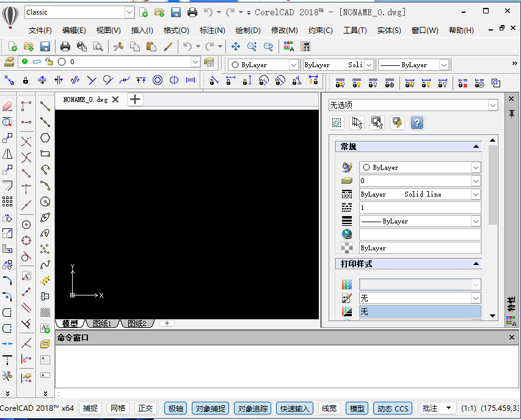Open the 绘制(D) menu
The width and height of the screenshot is (521, 420).
coord(247,30)
